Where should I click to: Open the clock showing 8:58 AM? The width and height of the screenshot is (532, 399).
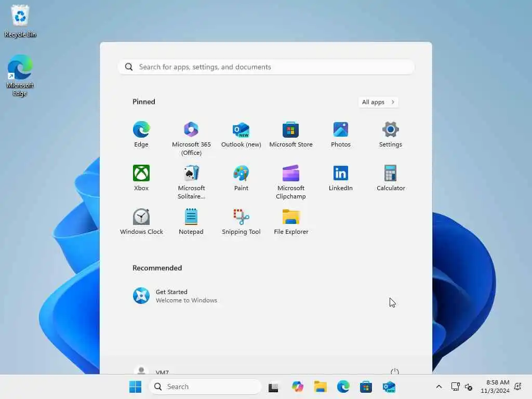pyautogui.click(x=495, y=387)
